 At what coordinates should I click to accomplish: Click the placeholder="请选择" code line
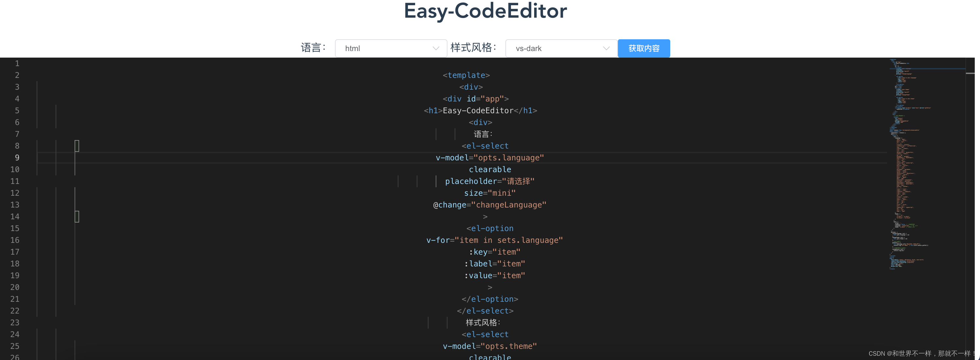pos(490,181)
